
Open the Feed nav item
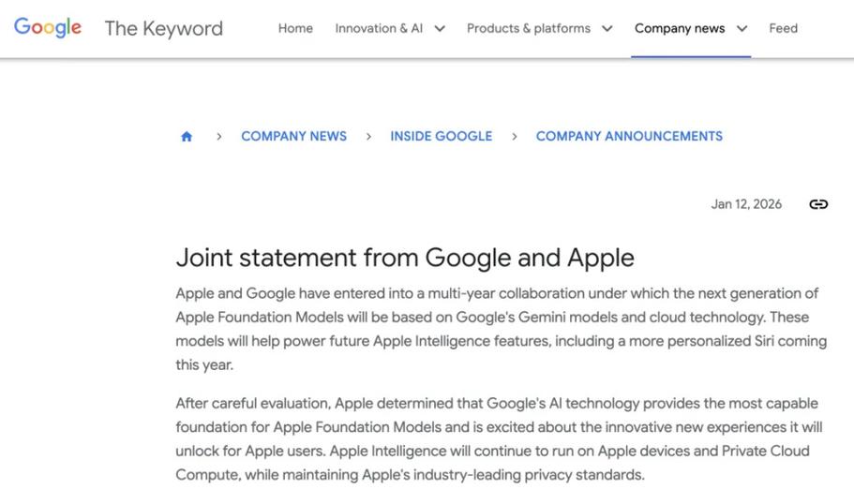coord(783,28)
